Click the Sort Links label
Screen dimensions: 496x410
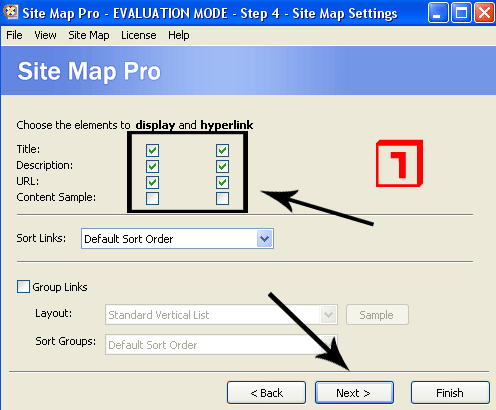click(x=41, y=238)
